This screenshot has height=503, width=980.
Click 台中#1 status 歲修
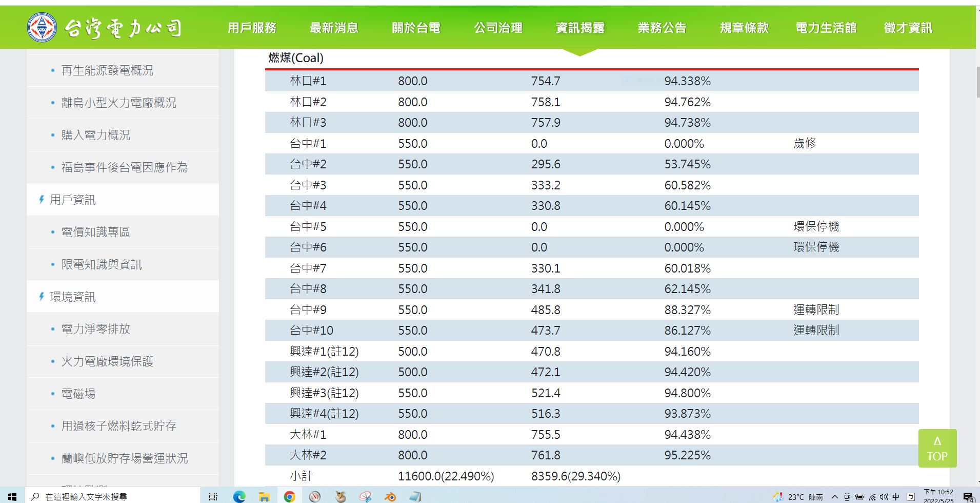805,144
